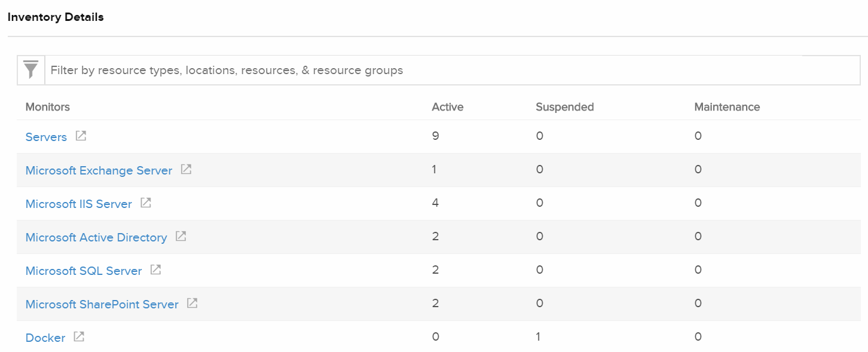Click external link icon next to Microsoft Exchange Server
The image size is (868, 352).
pos(186,169)
